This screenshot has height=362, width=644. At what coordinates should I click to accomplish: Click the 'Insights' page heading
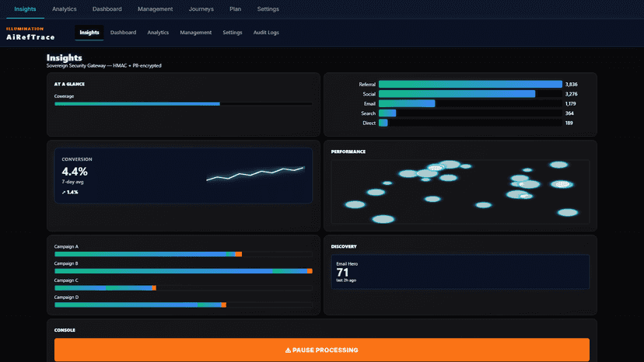tap(64, 57)
